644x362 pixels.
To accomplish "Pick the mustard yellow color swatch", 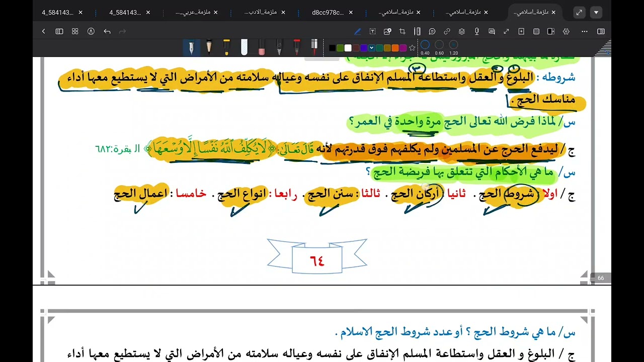I will [x=387, y=48].
